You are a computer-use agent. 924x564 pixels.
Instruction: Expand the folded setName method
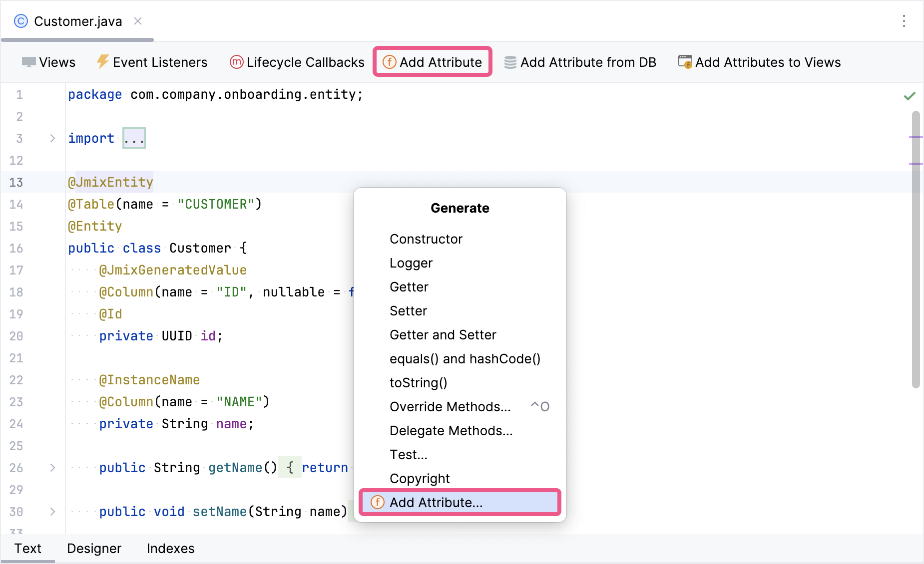(x=52, y=512)
